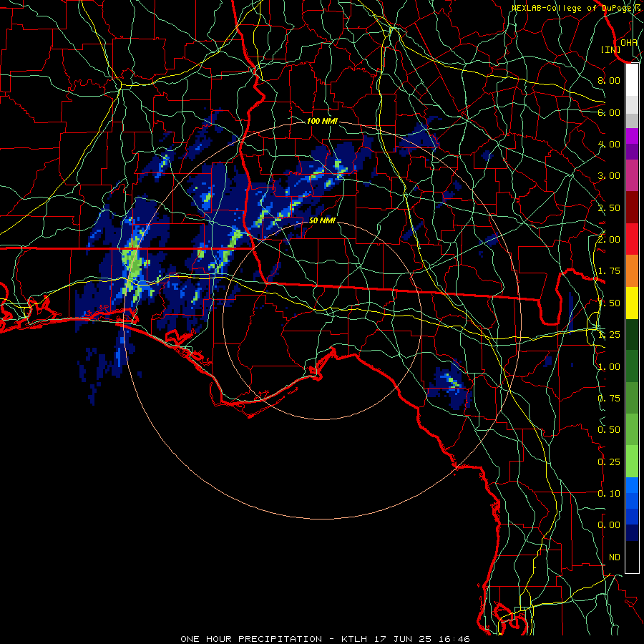
Task: Click the ND legend label
Action: pyautogui.click(x=615, y=557)
